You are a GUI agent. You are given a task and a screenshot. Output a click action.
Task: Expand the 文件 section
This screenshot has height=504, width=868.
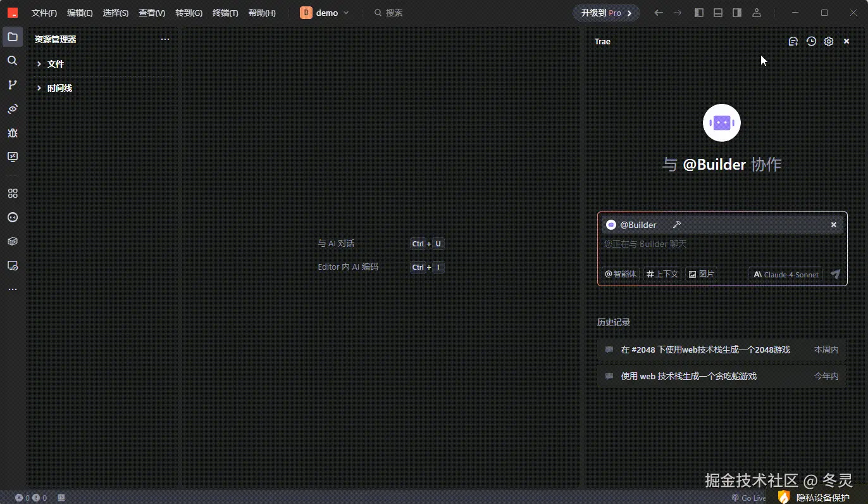pyautogui.click(x=102, y=64)
